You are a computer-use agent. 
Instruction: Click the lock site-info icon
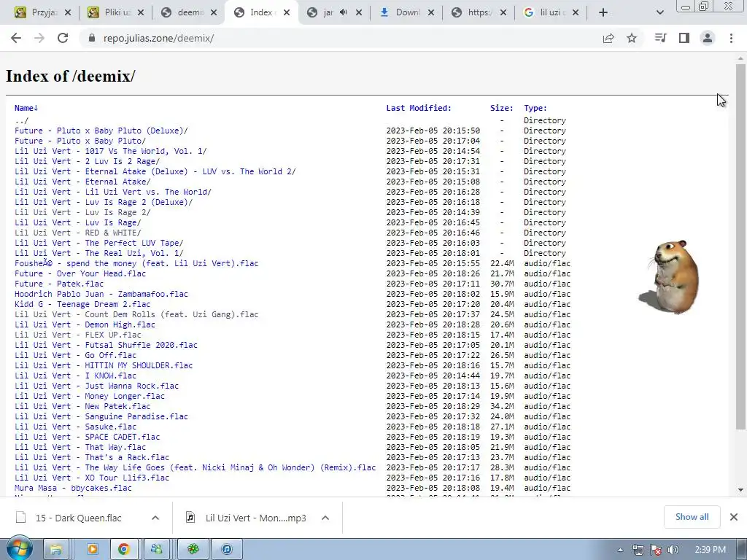[92, 38]
